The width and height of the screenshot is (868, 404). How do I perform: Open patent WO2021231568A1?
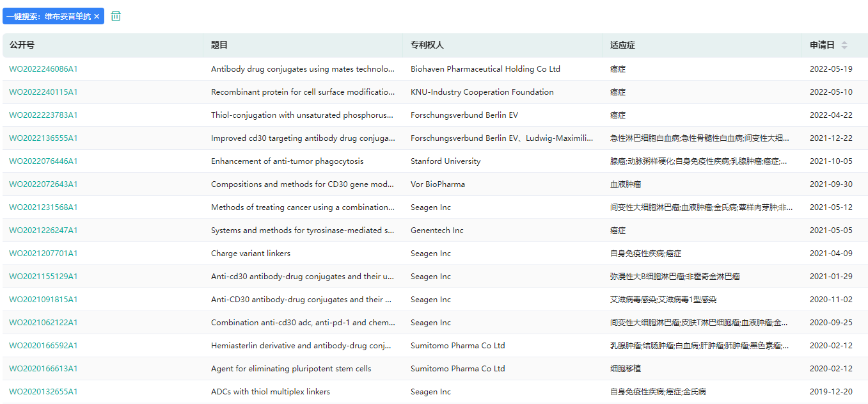click(x=43, y=207)
